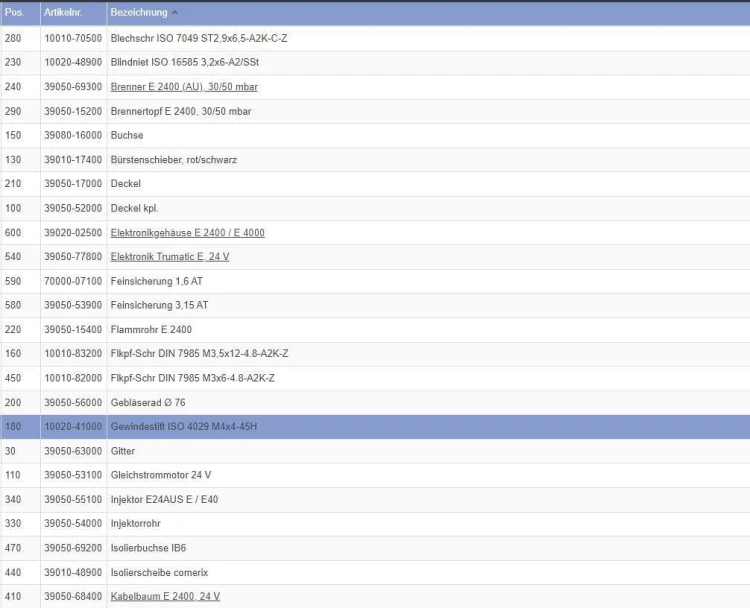Click article number 39050-69300
This screenshot has height=608, width=750.
point(73,87)
